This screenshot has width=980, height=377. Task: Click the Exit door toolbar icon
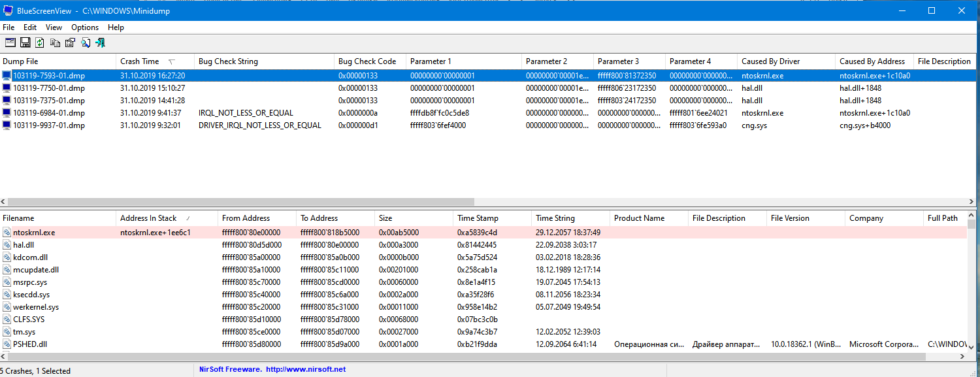(x=100, y=42)
